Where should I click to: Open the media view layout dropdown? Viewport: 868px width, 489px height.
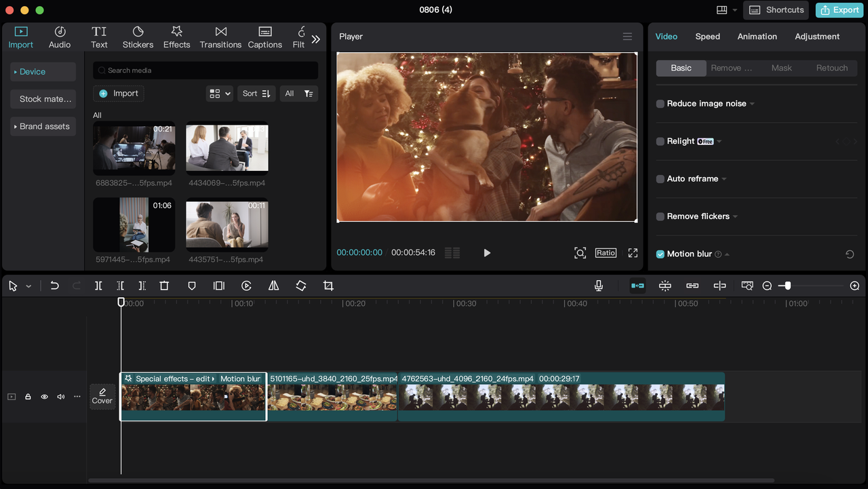[x=220, y=94]
